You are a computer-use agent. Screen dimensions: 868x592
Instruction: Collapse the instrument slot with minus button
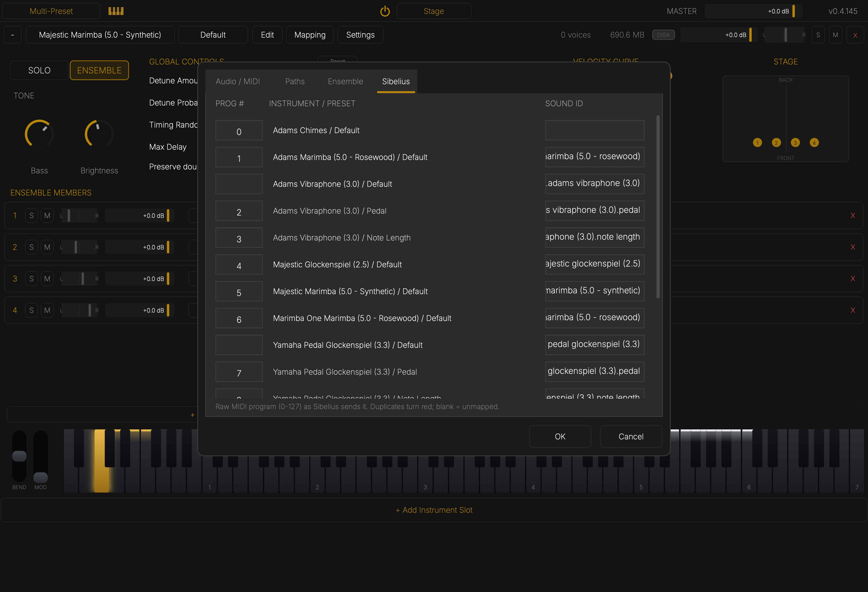(13, 35)
